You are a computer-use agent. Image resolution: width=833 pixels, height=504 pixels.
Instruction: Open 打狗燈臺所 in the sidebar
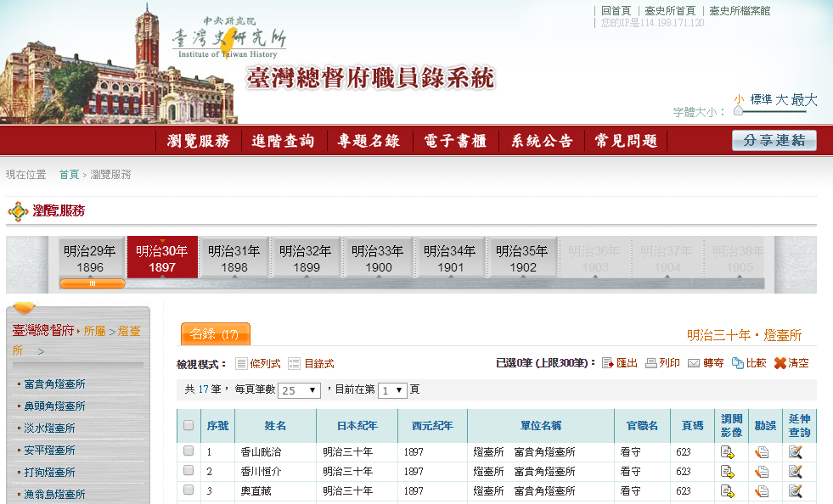pos(49,472)
